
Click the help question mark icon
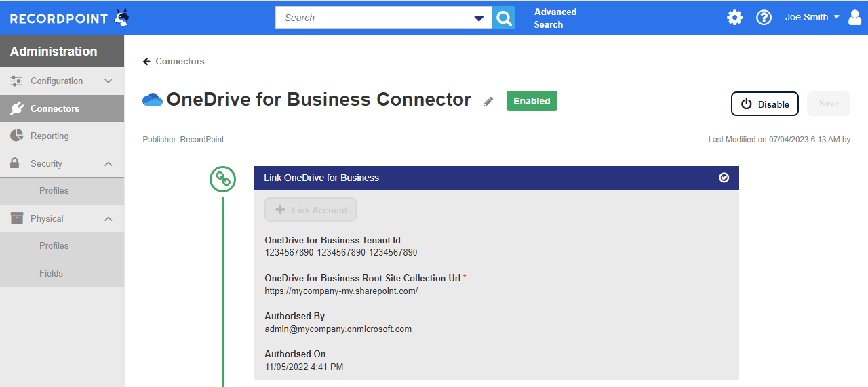[x=764, y=18]
